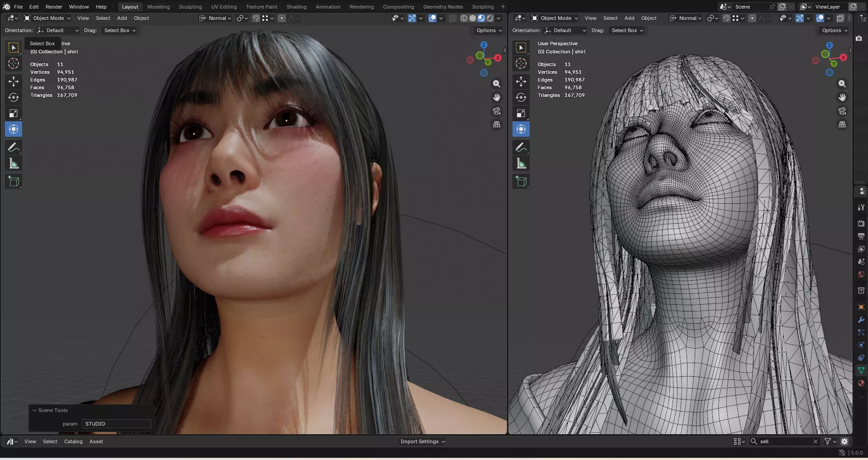
Task: Open Object Mode dropdown in left viewport
Action: click(x=47, y=18)
